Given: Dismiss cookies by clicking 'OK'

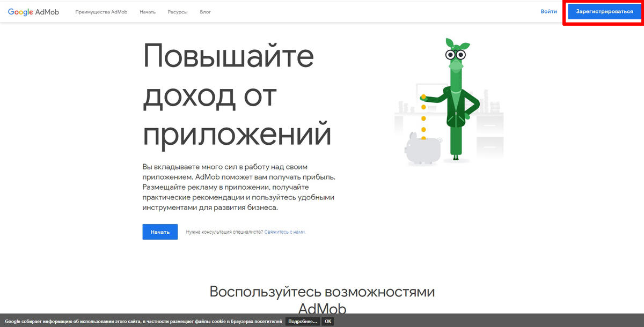Looking at the screenshot, I should [x=327, y=321].
